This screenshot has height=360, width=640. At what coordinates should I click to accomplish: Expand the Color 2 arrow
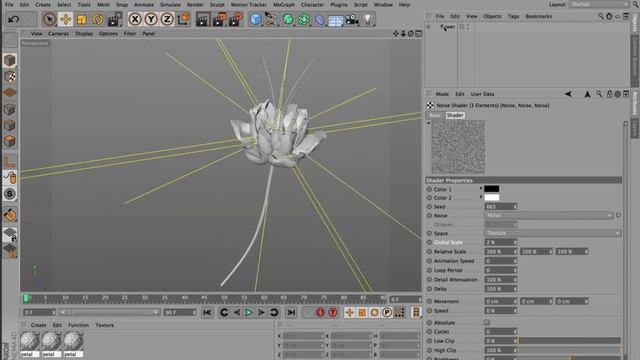coord(481,198)
